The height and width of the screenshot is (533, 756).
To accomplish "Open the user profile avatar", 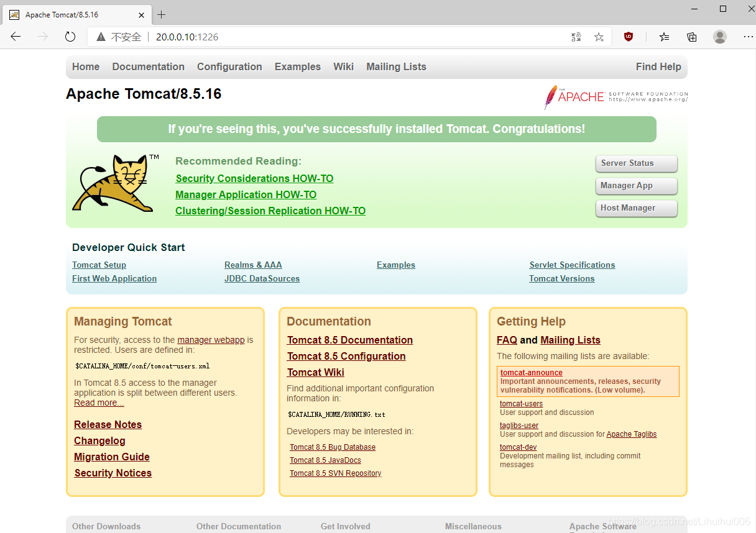I will [x=720, y=37].
